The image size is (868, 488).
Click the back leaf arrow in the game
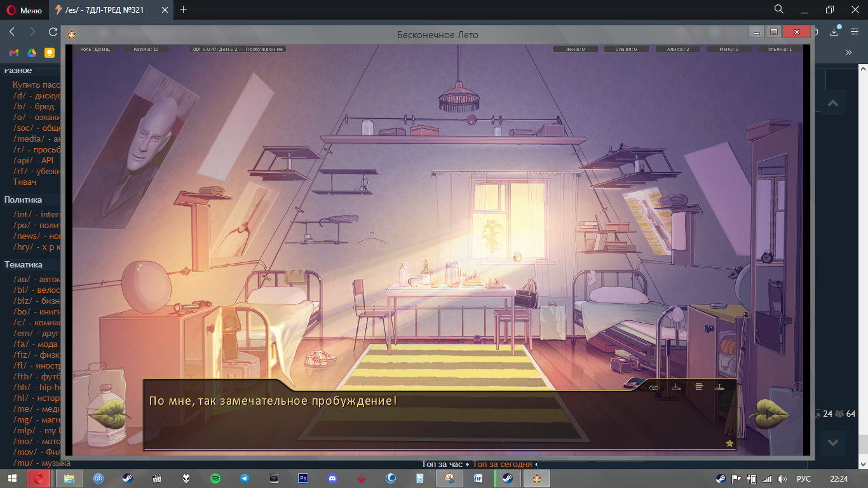111,414
